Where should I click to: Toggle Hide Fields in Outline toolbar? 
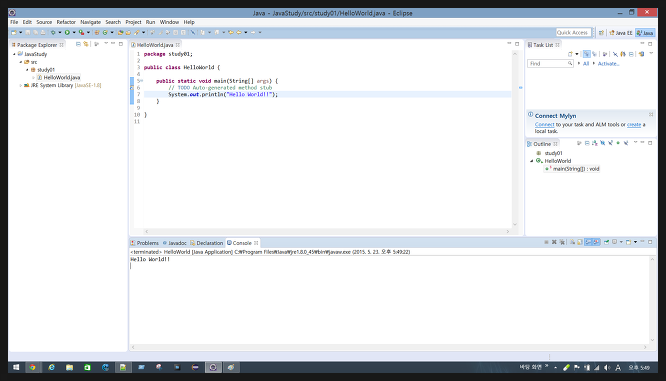point(603,144)
